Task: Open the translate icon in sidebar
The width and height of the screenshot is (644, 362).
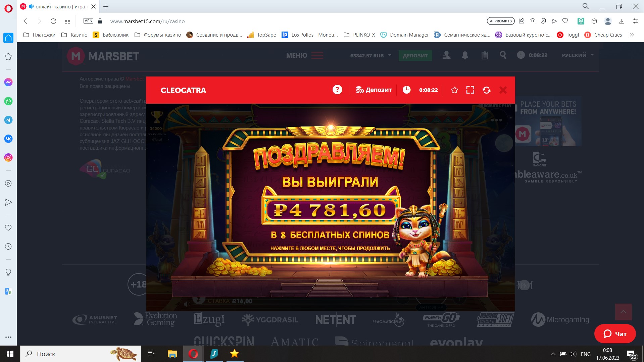Action: [x=8, y=291]
